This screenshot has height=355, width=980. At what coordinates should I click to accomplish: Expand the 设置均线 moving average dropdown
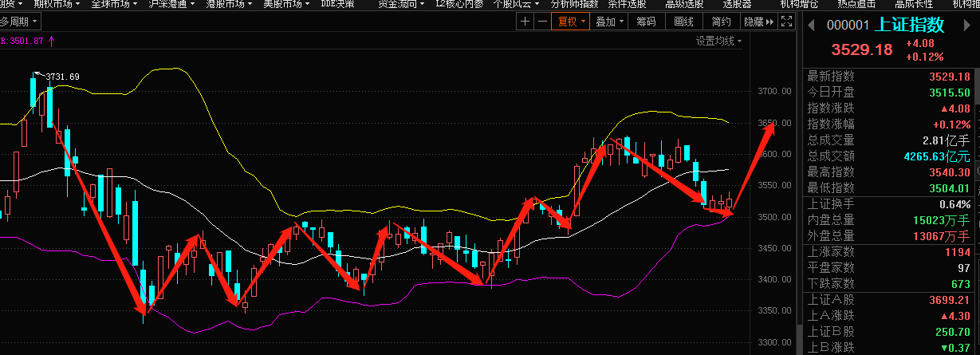point(718,41)
